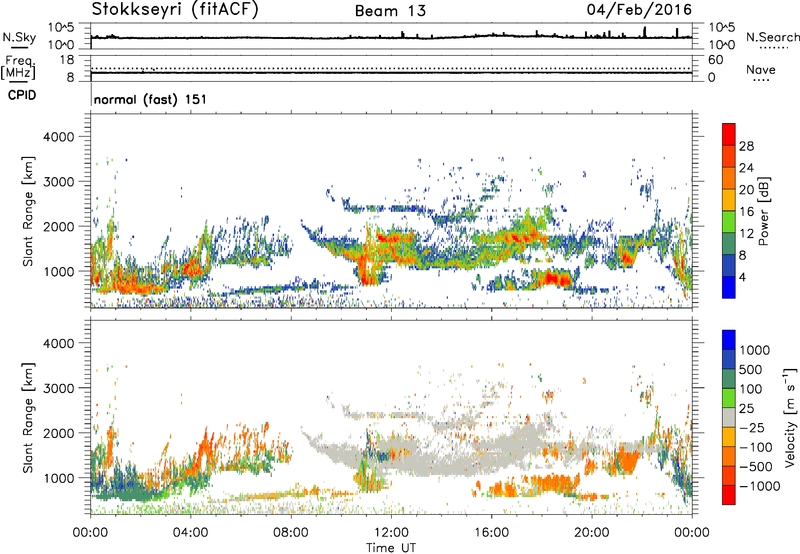Pick the red top swatch of power colorbar
The width and height of the screenshot is (800, 554).
(x=729, y=135)
